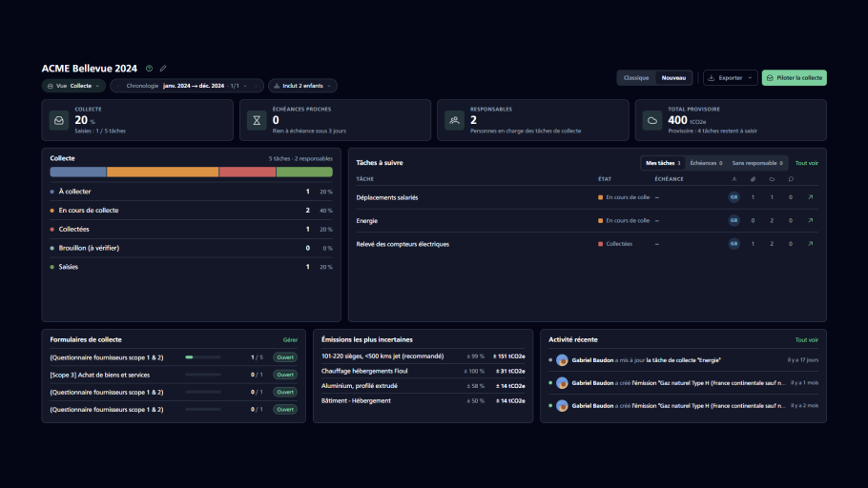
Task: Click the assignee person column header icon
Action: (x=734, y=179)
